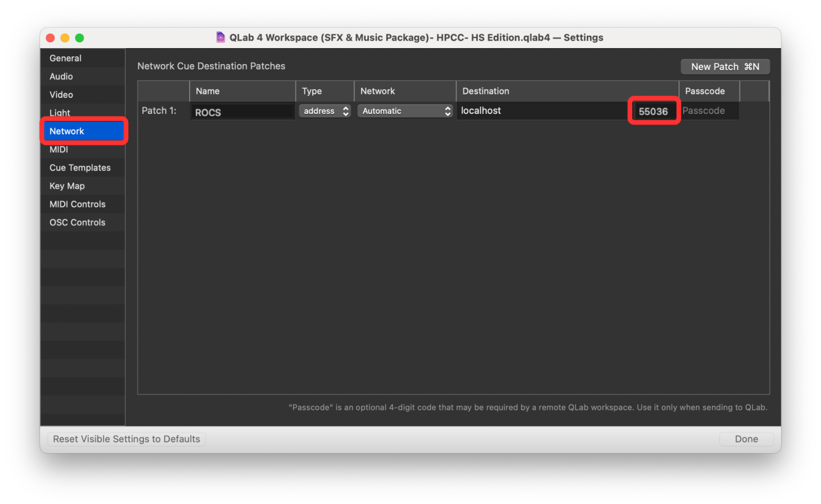
Task: Open the OSC Controls panel
Action: (x=77, y=222)
